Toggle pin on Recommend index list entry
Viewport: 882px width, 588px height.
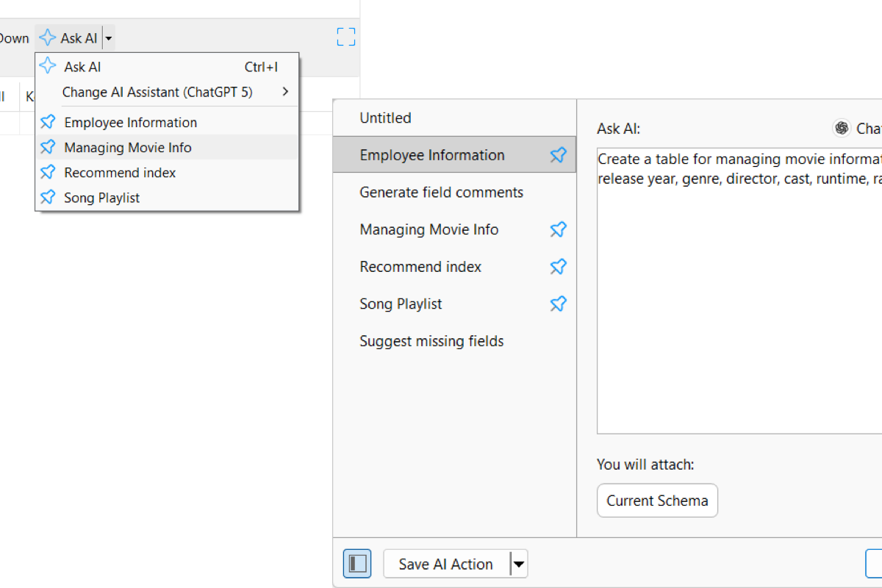tap(559, 267)
